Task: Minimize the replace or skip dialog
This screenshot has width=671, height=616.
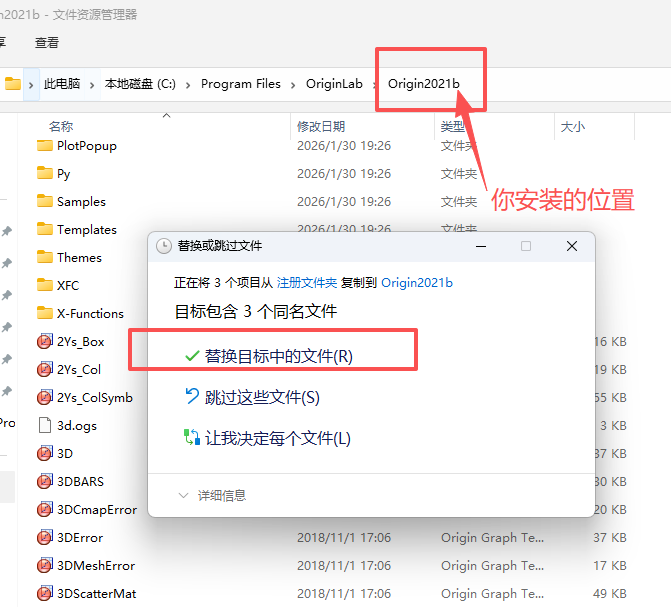Action: pyautogui.click(x=481, y=246)
